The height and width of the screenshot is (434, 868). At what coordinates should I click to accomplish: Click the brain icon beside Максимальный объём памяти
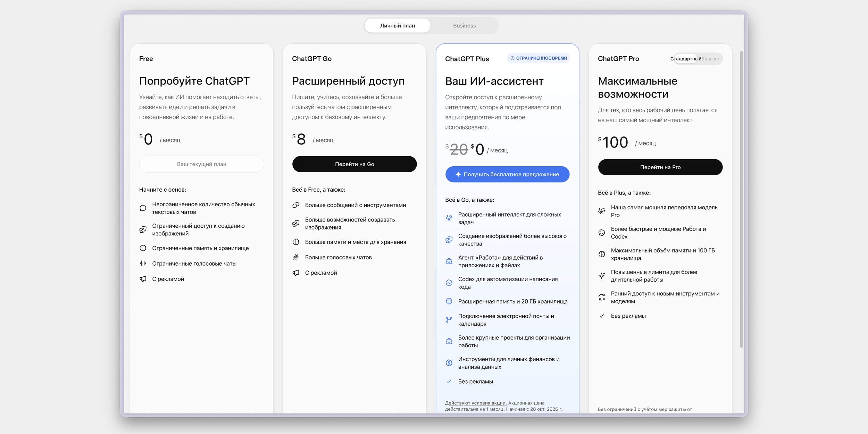click(x=602, y=254)
